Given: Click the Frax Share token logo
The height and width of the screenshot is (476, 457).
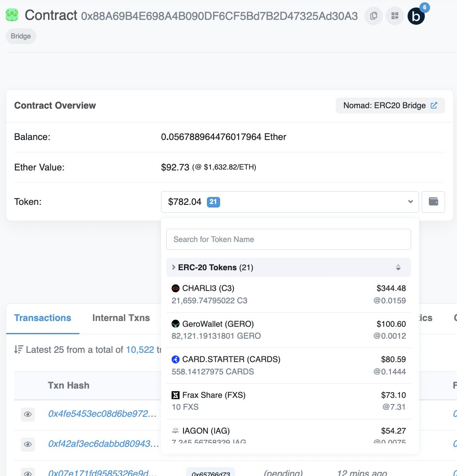Looking at the screenshot, I should coord(176,395).
